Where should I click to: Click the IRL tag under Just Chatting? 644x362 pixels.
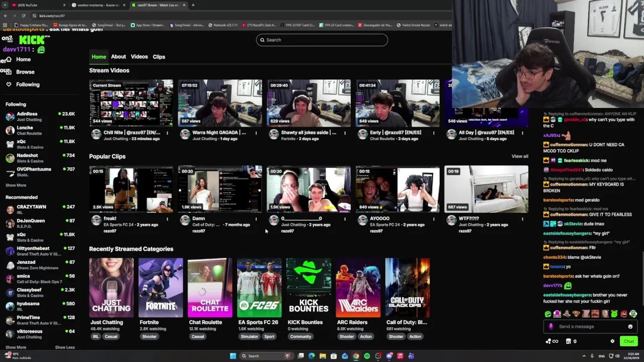(95, 336)
